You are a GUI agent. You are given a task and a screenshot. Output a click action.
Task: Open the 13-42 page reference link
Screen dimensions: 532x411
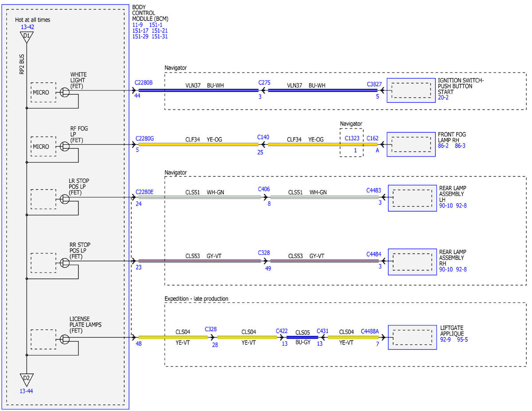point(27,27)
